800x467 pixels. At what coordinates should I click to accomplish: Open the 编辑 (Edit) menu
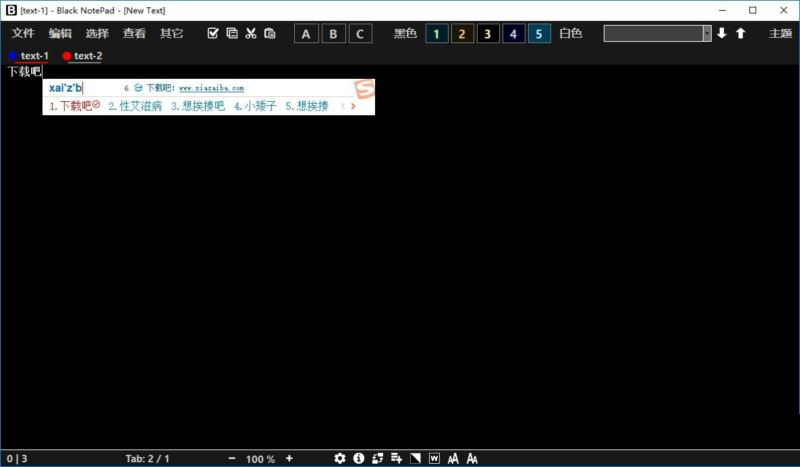(x=60, y=34)
